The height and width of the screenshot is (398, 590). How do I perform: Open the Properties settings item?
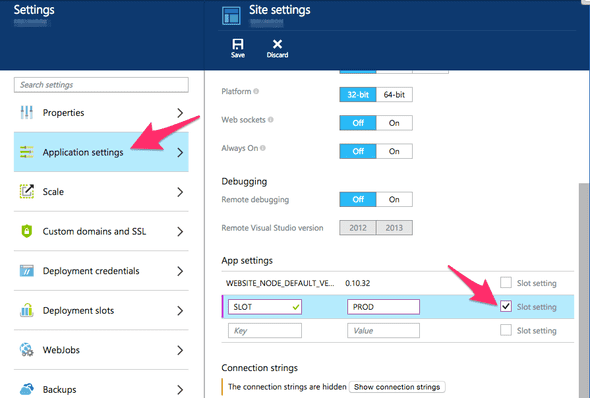tap(101, 112)
